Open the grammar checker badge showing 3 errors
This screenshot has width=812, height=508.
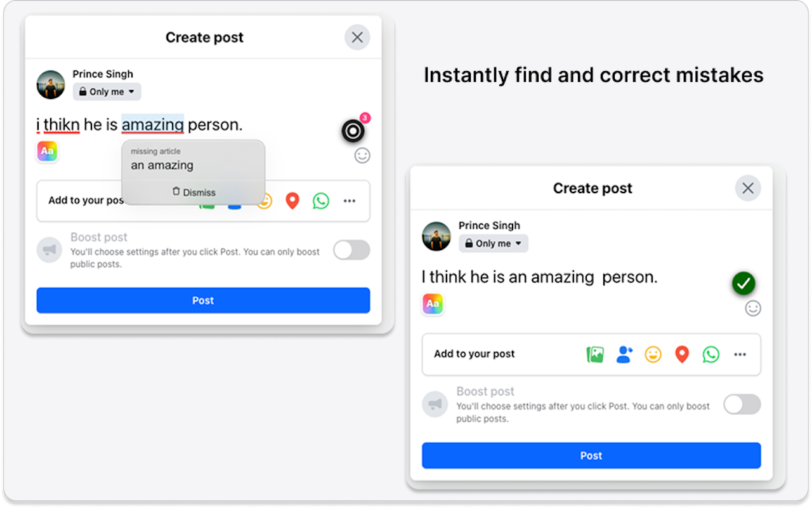pos(353,131)
